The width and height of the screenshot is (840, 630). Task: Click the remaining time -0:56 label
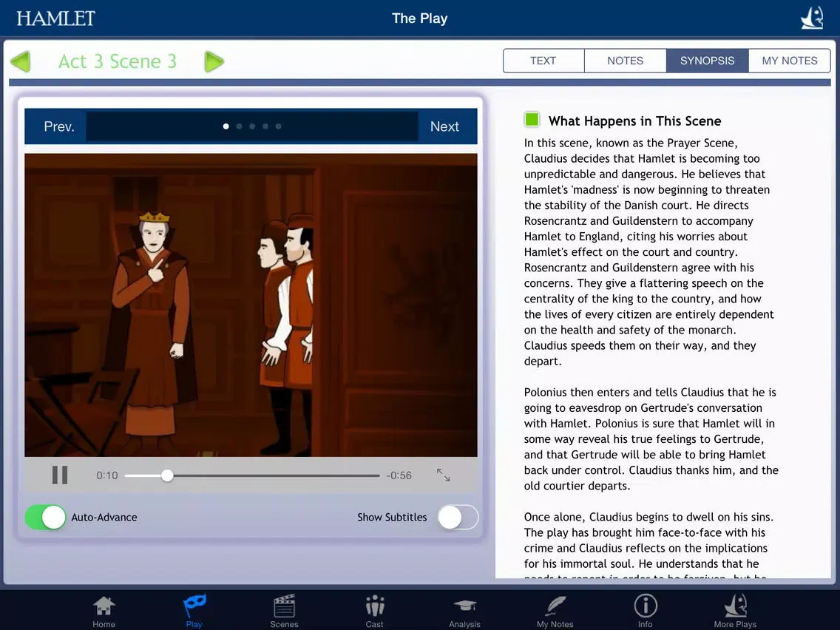coord(399,475)
